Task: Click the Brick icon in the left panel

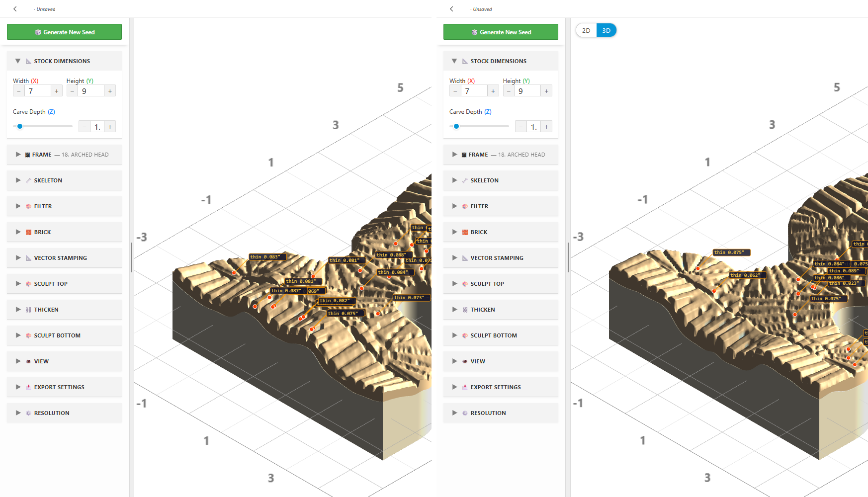Action: [28, 232]
